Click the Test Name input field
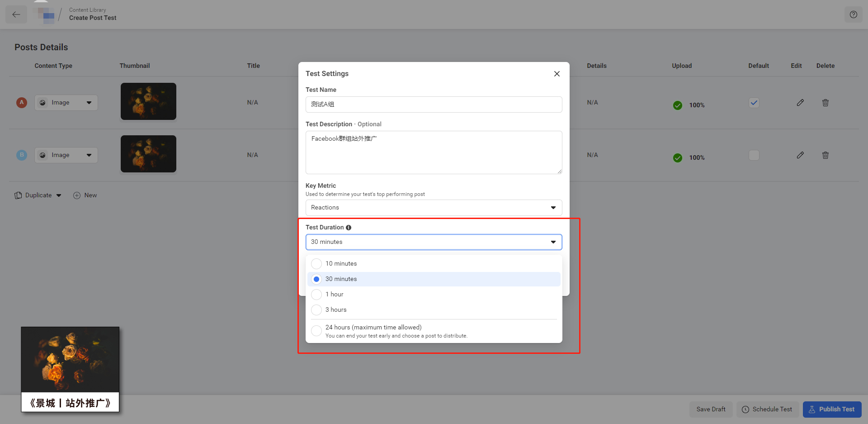 pos(434,105)
